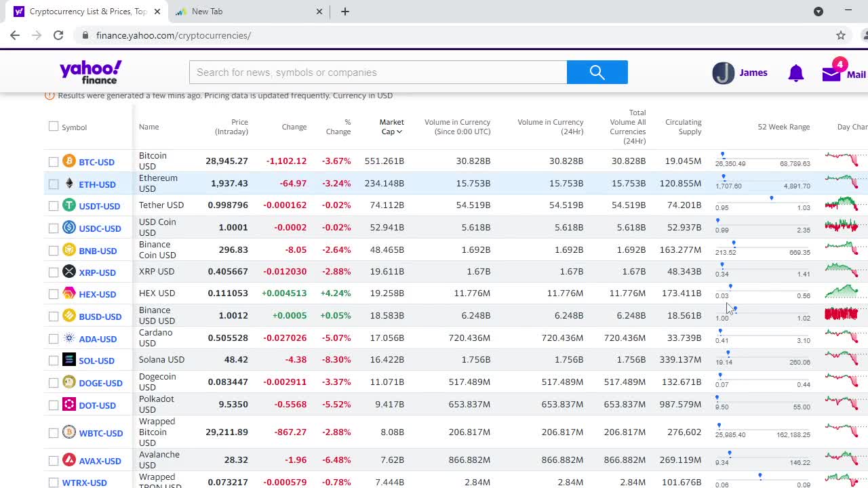Click the James profile avatar

pos(724,73)
